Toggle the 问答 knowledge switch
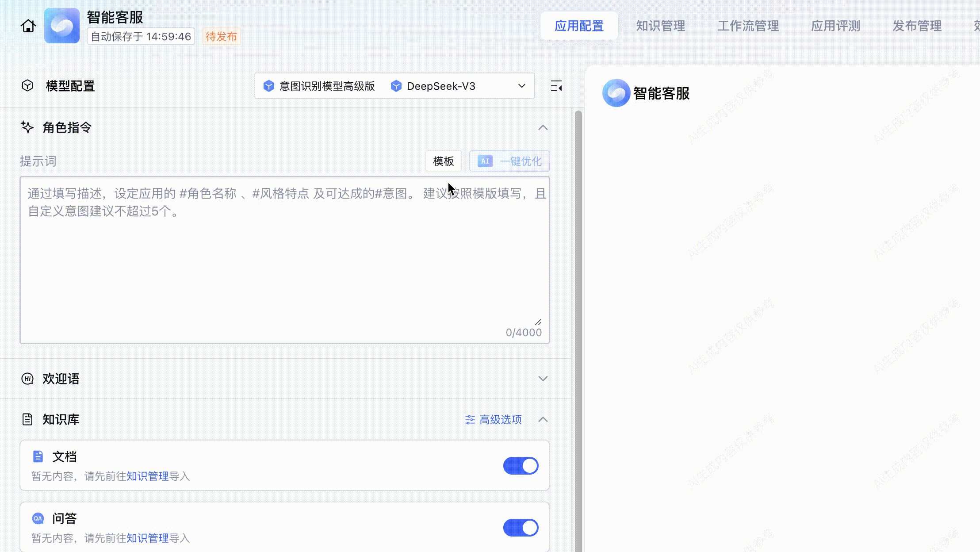Image resolution: width=980 pixels, height=552 pixels. coord(521,528)
